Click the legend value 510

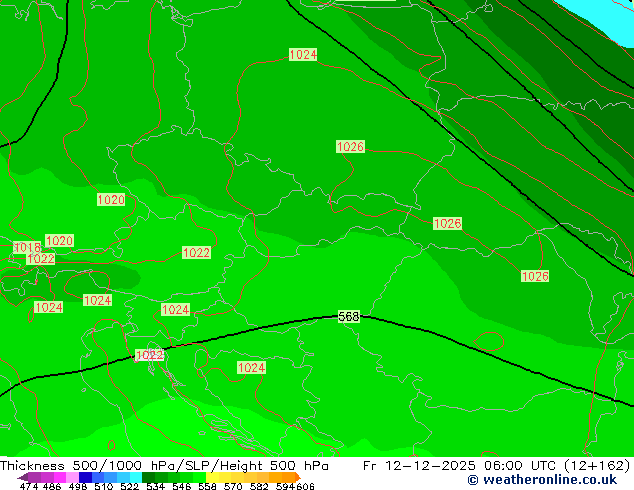click(104, 486)
